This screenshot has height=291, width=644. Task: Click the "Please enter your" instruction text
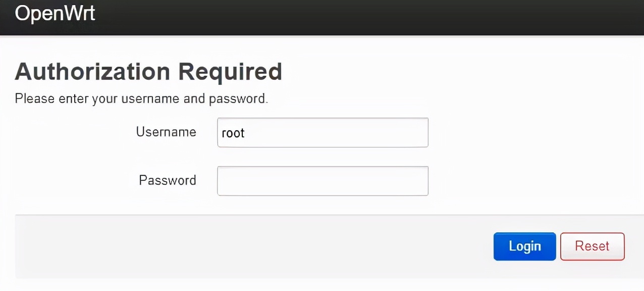click(52, 99)
